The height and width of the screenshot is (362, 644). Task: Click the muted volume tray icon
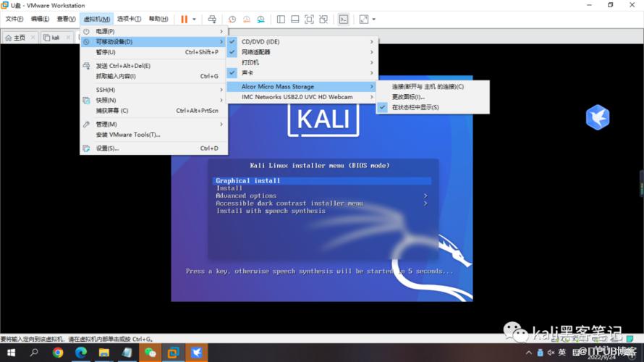551,353
